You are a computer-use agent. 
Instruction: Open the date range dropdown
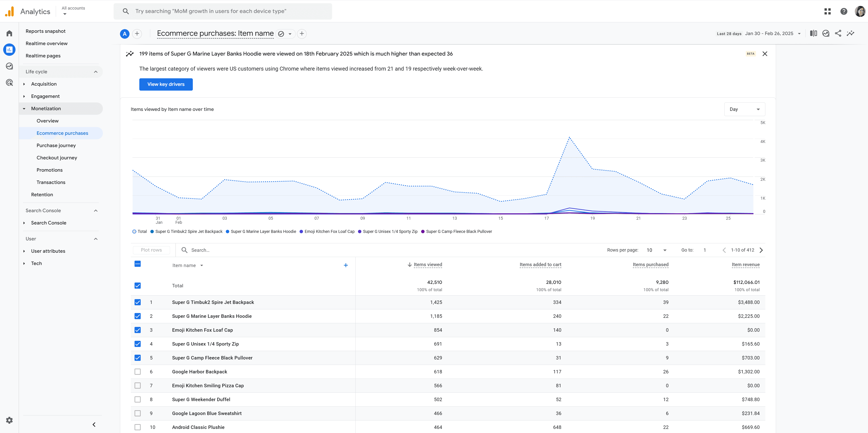(773, 33)
